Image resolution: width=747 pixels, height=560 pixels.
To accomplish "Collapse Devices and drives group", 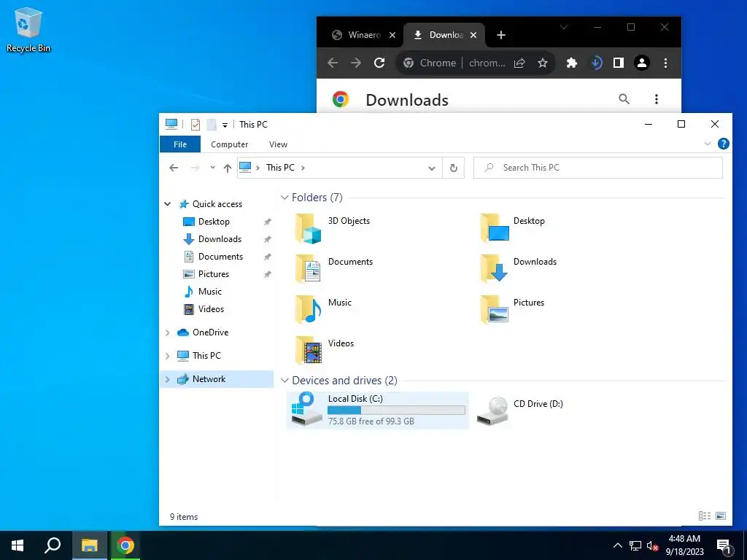I will click(285, 381).
